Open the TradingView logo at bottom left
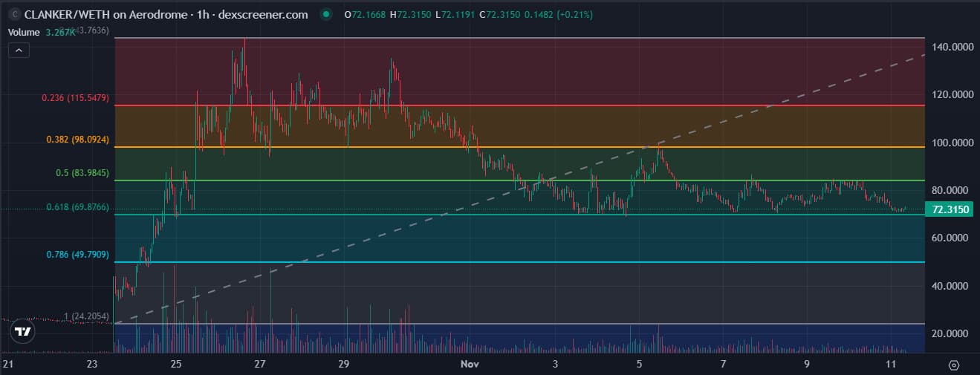The width and height of the screenshot is (980, 375). pos(23,332)
